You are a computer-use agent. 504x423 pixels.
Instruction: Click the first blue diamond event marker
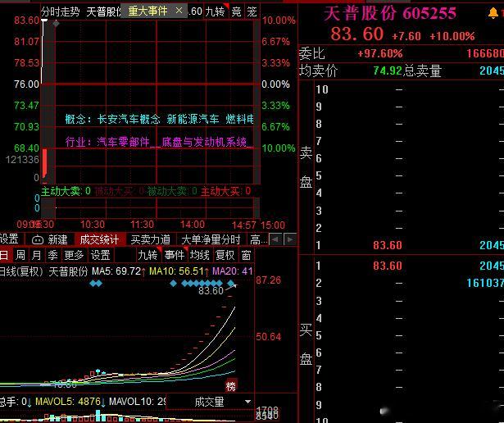tap(93, 283)
